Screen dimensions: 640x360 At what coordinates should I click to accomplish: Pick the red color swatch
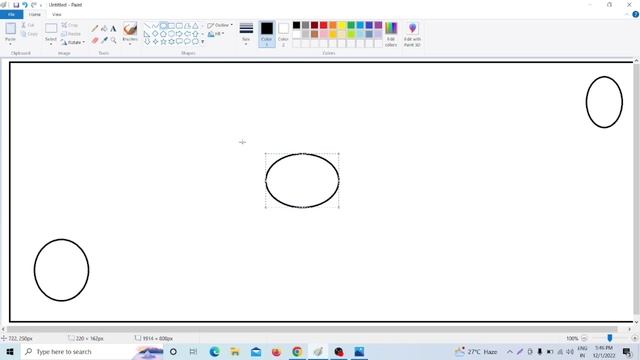(324, 25)
